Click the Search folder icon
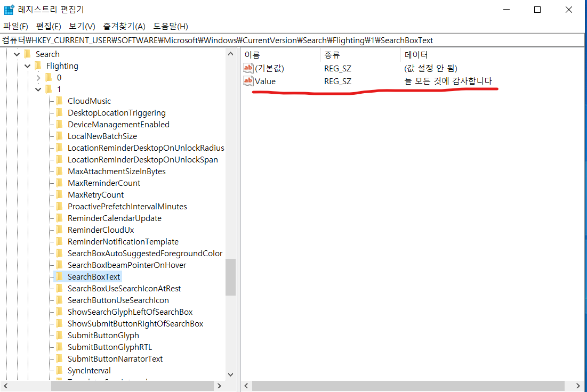This screenshot has width=587, height=392. (x=27, y=54)
